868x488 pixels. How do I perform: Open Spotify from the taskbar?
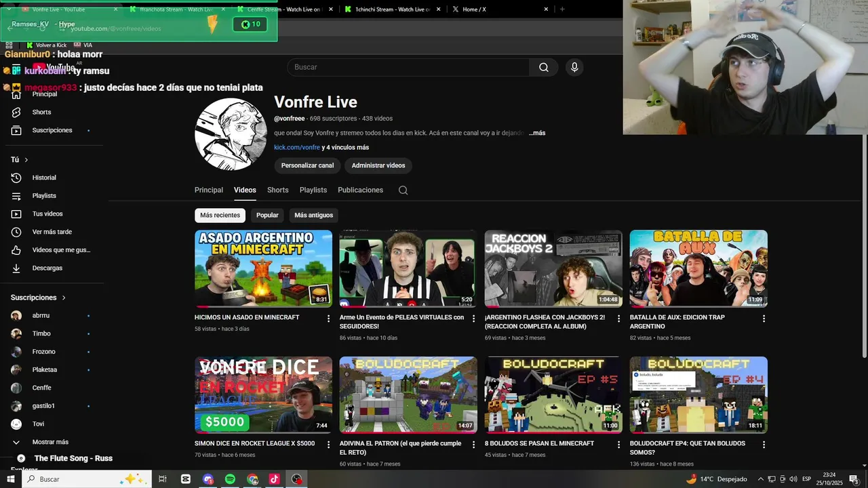[230, 479]
